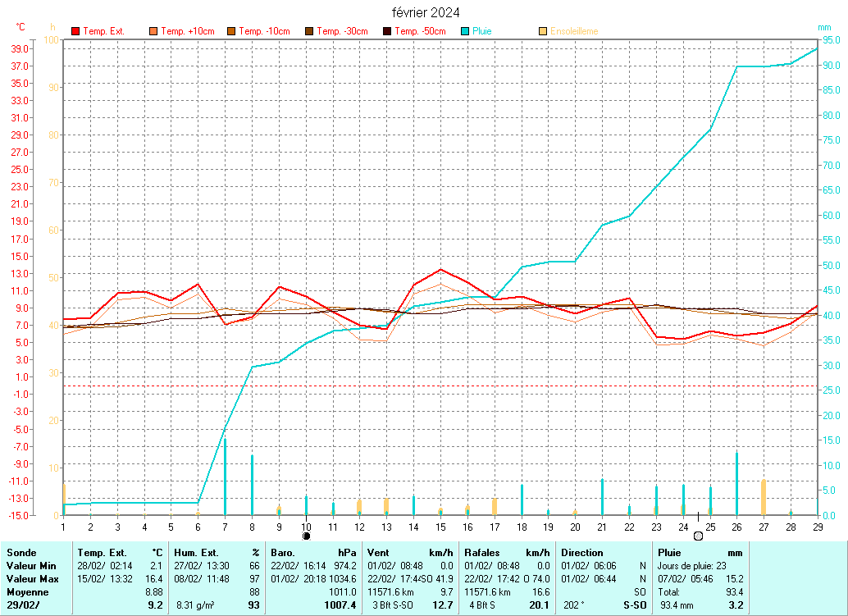
Task: Click the new moon icon near day 10
Action: click(x=307, y=536)
